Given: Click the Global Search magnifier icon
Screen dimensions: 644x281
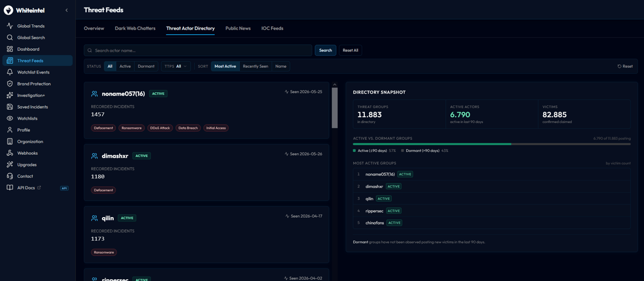Looking at the screenshot, I should pos(10,38).
